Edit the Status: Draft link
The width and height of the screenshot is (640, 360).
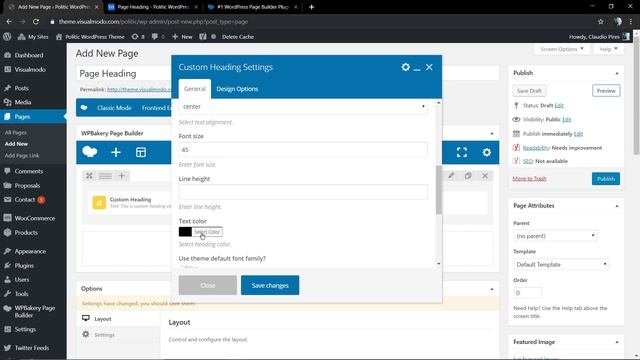coord(559,105)
